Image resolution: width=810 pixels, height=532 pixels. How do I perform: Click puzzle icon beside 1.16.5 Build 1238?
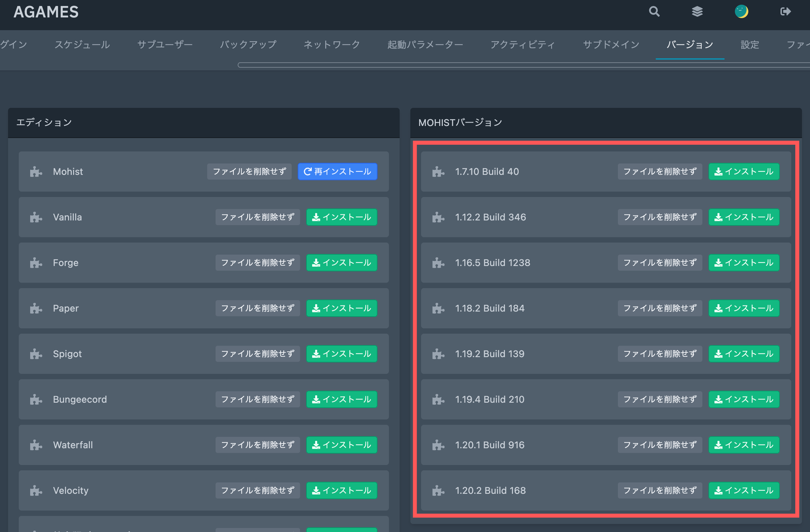tap(438, 263)
